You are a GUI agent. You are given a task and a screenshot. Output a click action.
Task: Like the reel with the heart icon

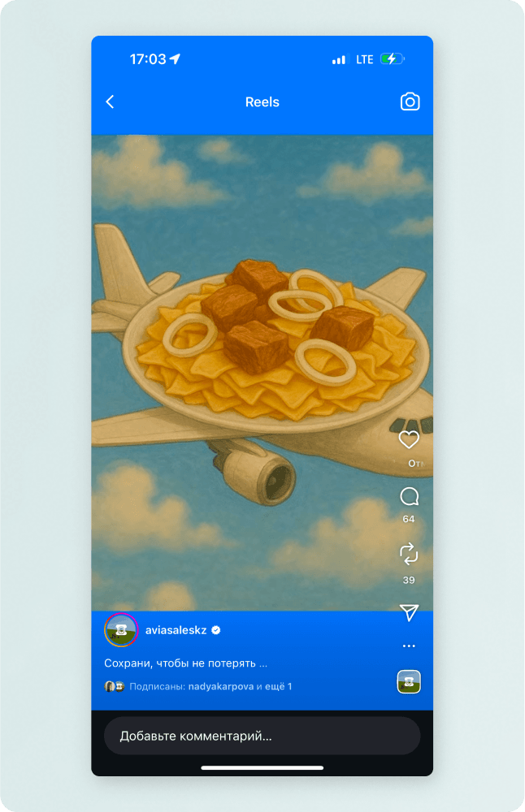pyautogui.click(x=409, y=439)
